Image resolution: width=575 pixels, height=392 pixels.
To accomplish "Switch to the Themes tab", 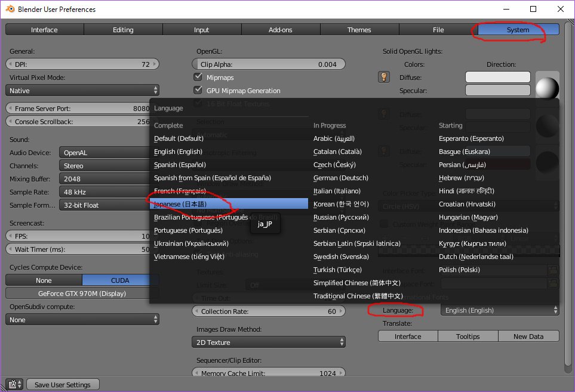I will click(x=359, y=30).
